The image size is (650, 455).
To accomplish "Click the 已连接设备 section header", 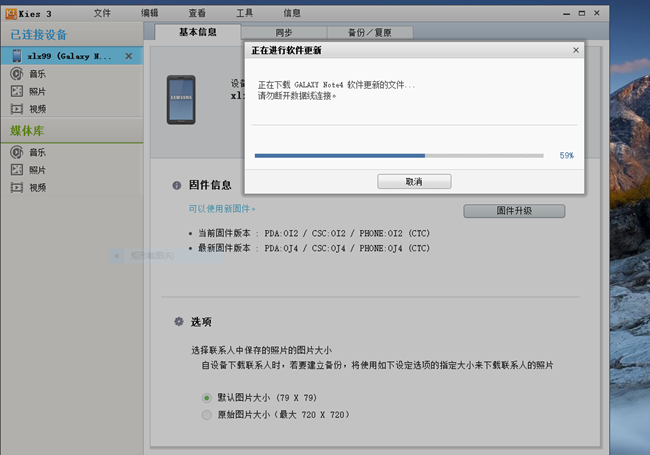I will coord(39,35).
